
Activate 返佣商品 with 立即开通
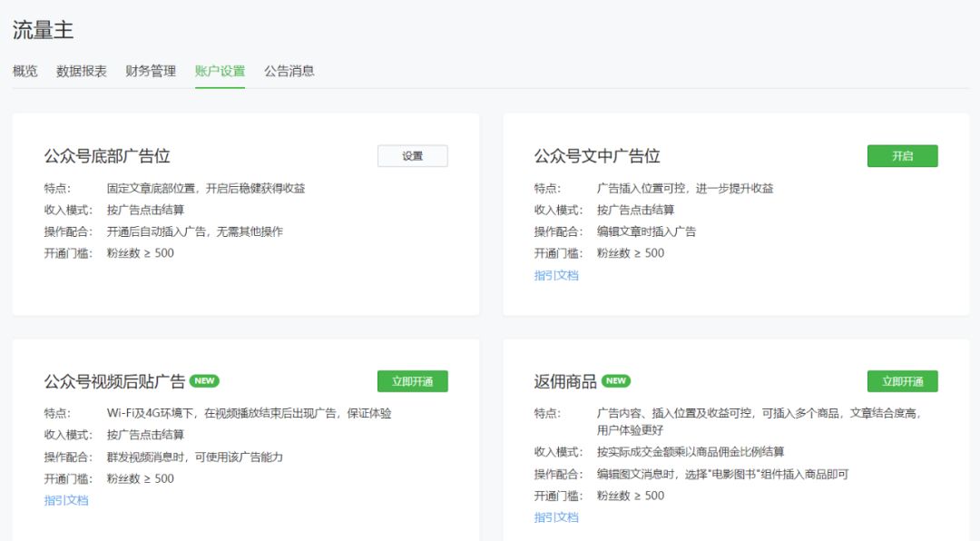(902, 381)
